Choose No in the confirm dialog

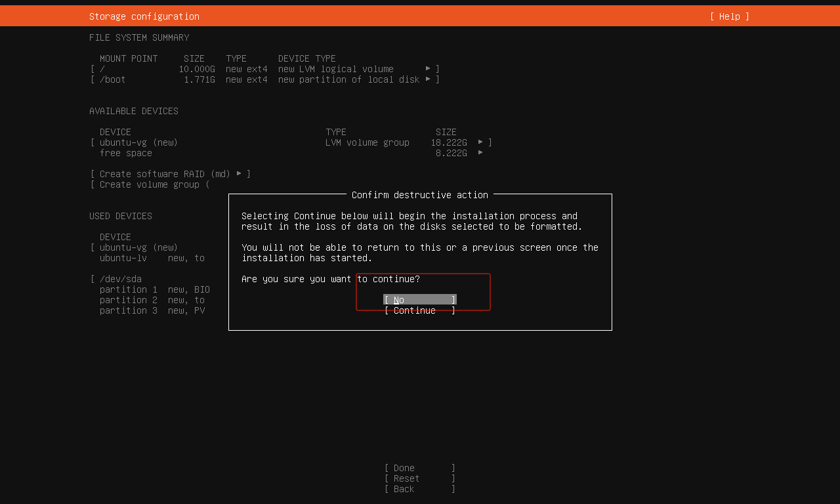pyautogui.click(x=420, y=300)
